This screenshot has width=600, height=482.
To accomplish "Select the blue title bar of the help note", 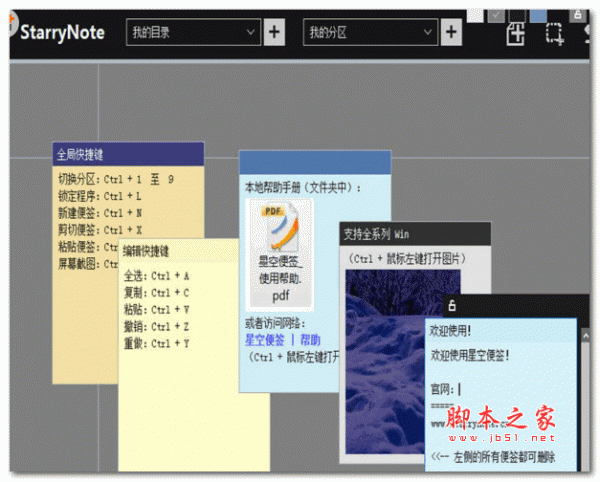I will pos(315,163).
